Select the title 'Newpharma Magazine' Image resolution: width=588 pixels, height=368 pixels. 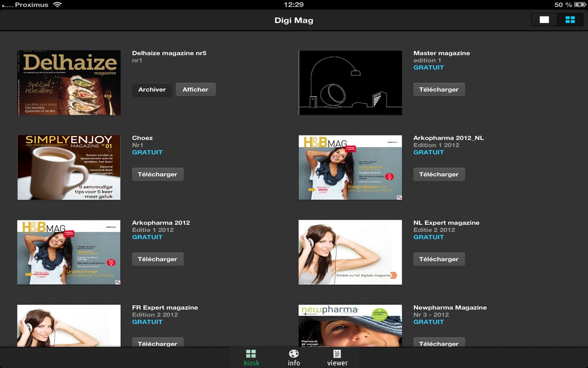coord(450,307)
